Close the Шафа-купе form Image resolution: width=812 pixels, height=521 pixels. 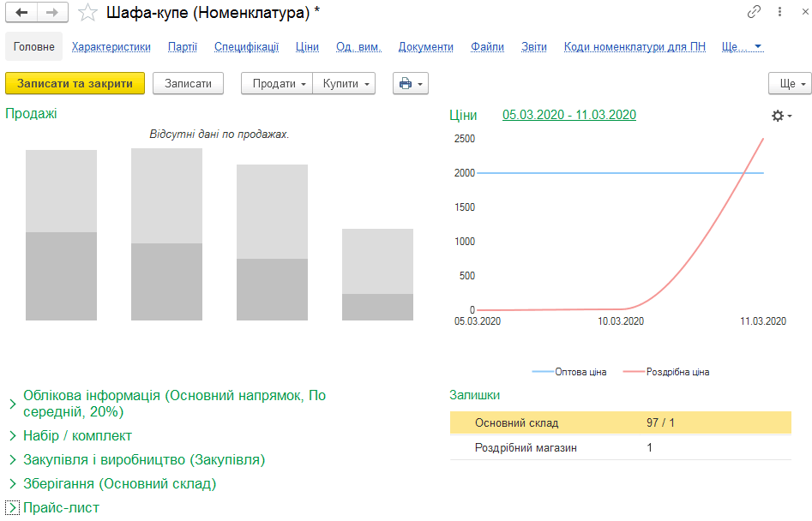coord(805,11)
